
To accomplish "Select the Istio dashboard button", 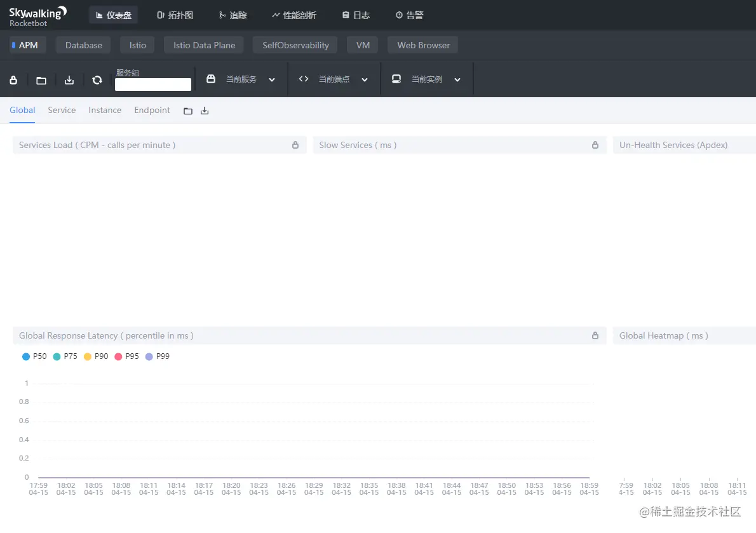I will click(137, 45).
